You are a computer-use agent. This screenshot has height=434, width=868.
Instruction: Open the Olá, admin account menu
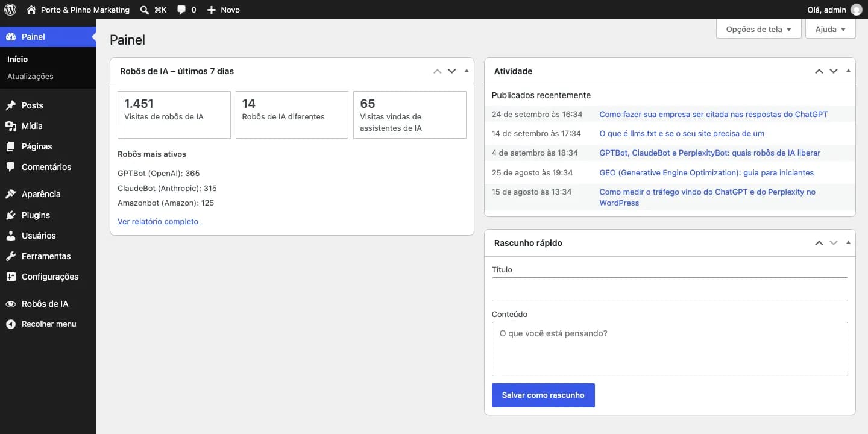coord(826,10)
